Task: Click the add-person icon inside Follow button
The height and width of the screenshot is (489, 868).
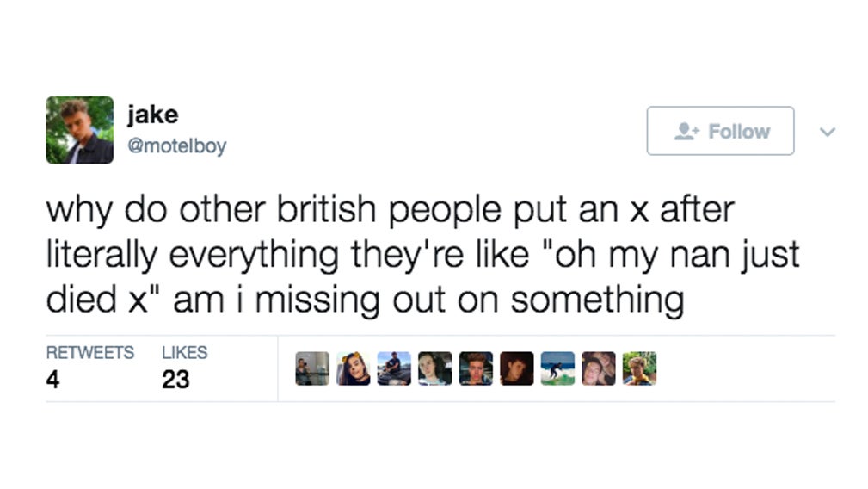Action: click(x=688, y=131)
